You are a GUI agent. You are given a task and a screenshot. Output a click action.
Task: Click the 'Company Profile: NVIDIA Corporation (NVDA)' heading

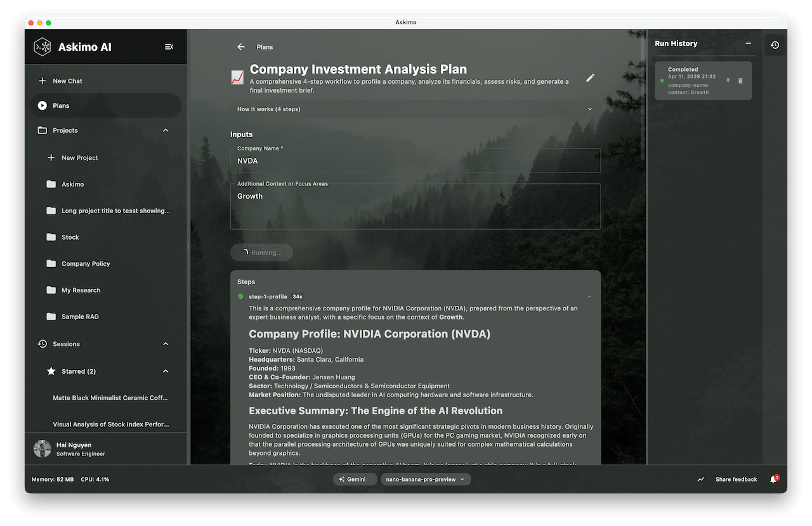[x=369, y=334]
